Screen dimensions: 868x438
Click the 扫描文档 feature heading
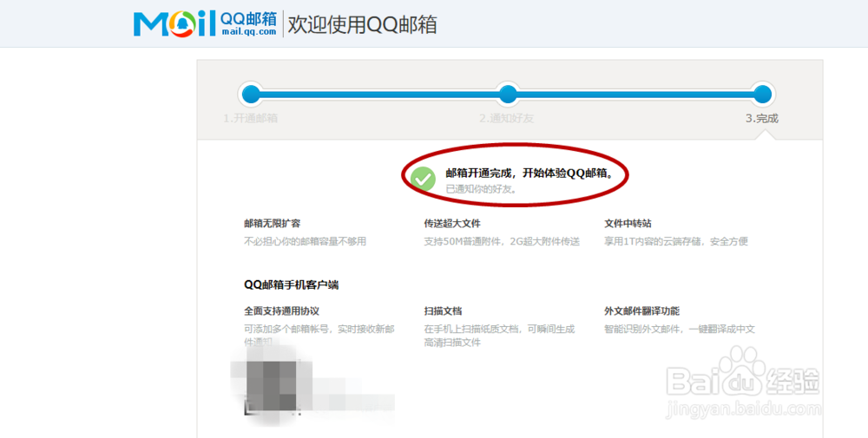tap(443, 311)
